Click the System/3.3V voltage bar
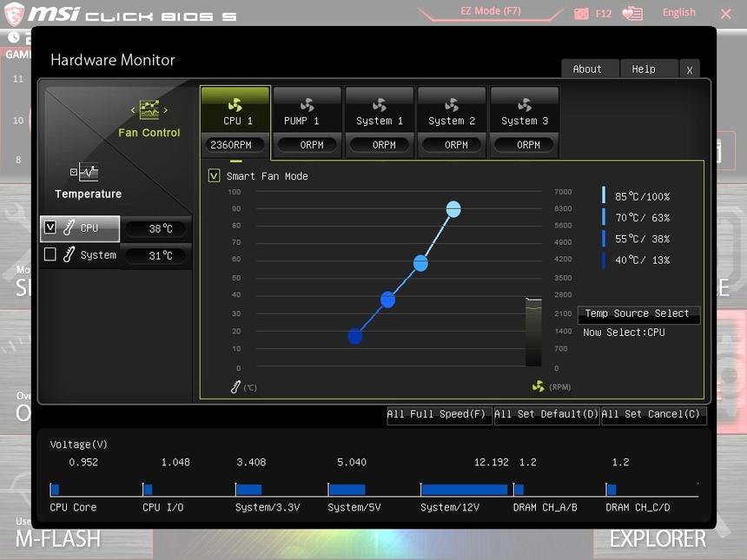 click(x=248, y=490)
